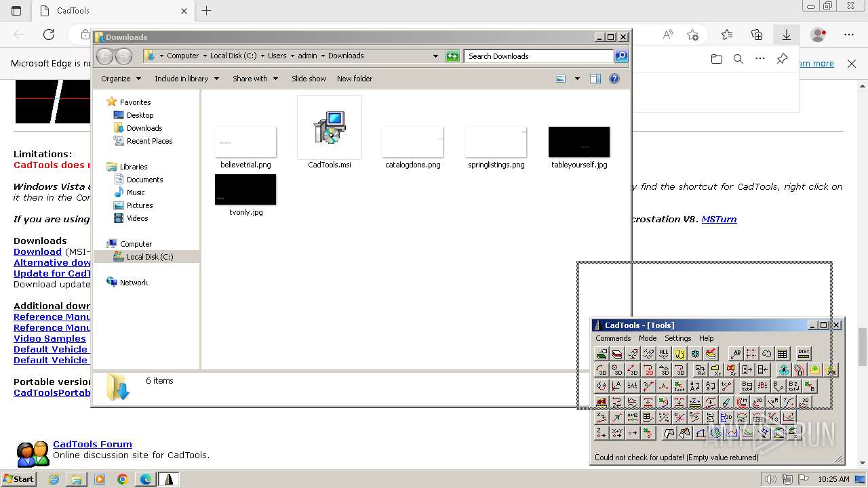Select Desktop under Favorites
868x488 pixels.
pyautogui.click(x=140, y=115)
